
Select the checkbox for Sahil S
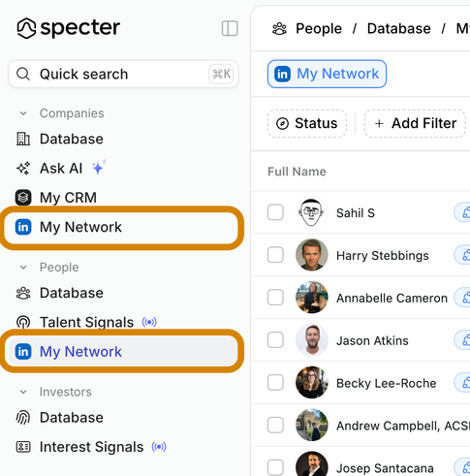pyautogui.click(x=275, y=212)
